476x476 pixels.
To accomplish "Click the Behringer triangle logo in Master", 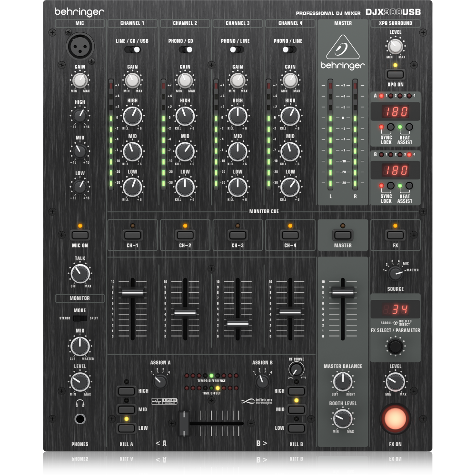I will click(343, 47).
